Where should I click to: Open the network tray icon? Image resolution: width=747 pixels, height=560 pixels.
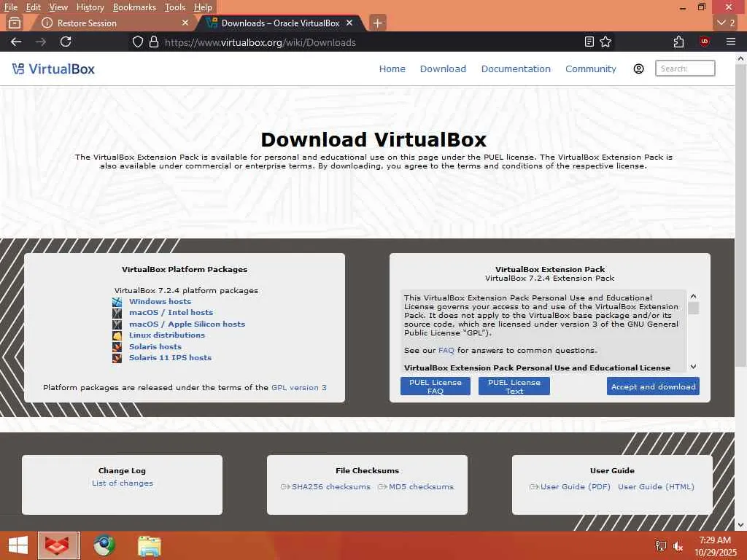point(661,546)
